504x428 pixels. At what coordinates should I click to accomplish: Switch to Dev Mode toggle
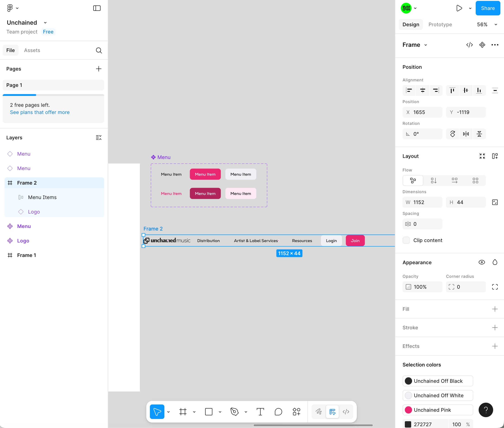[x=346, y=412]
